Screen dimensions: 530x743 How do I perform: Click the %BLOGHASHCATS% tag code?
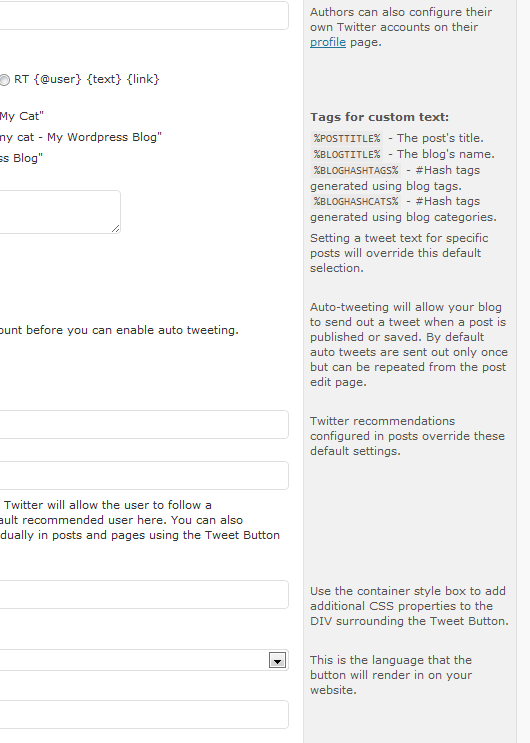(x=356, y=201)
